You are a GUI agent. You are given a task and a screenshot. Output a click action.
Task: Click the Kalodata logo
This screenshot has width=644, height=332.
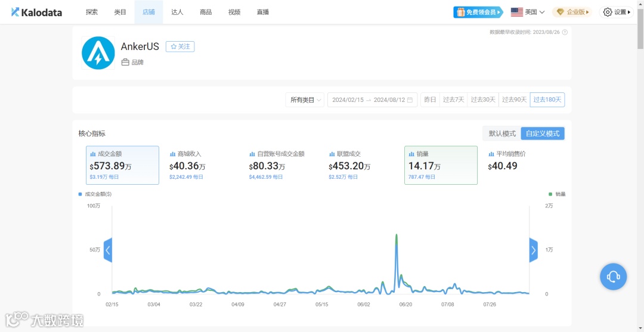tap(36, 13)
